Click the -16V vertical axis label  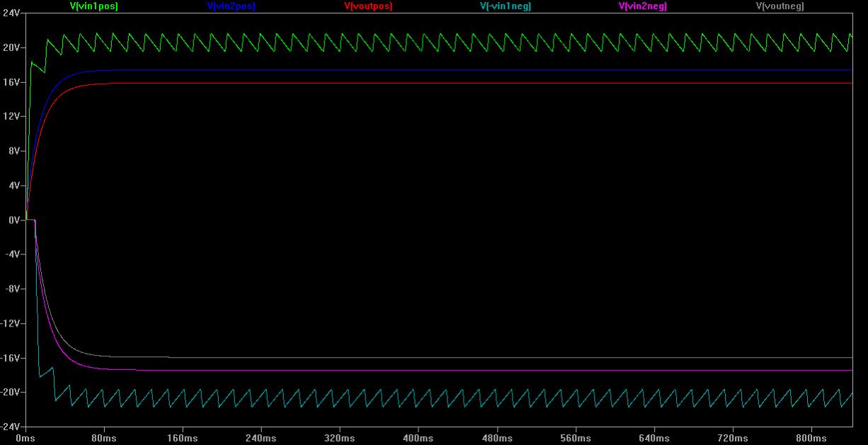(x=10, y=358)
